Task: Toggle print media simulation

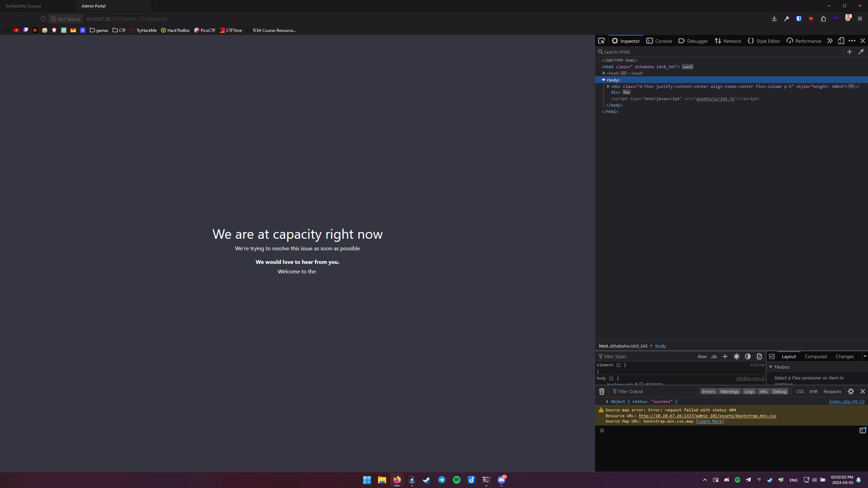Action: tap(759, 356)
